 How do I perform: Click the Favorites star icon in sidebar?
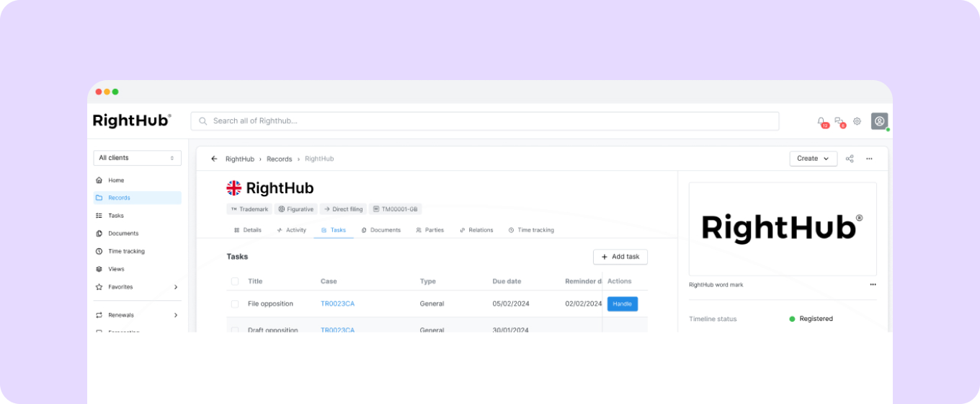99,287
